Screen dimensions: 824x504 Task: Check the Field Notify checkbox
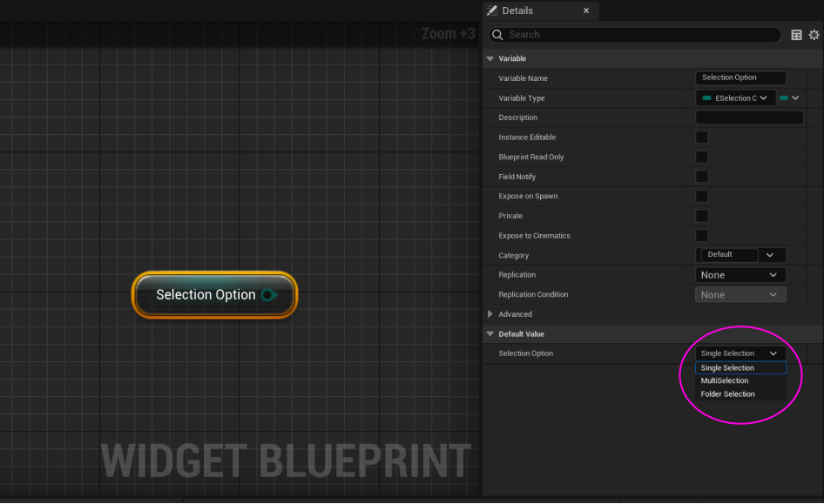[701, 177]
